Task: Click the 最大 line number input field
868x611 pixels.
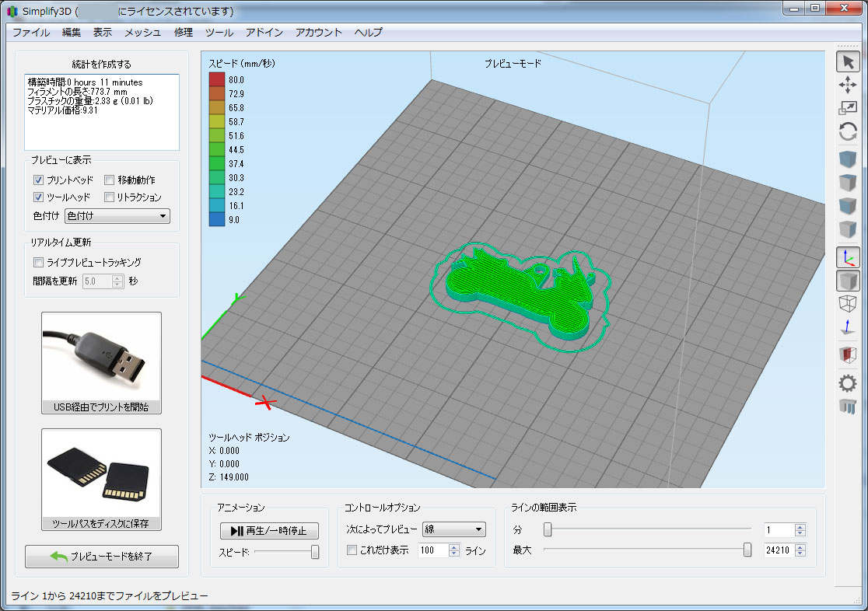Action: click(x=779, y=550)
